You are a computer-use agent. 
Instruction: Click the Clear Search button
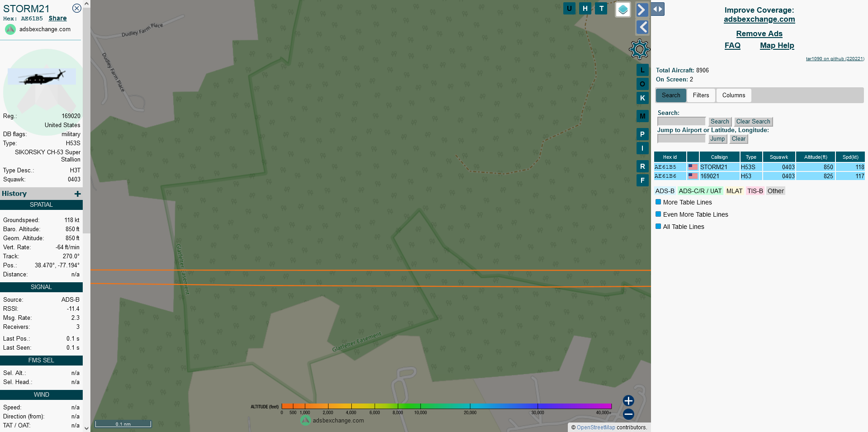coord(753,122)
